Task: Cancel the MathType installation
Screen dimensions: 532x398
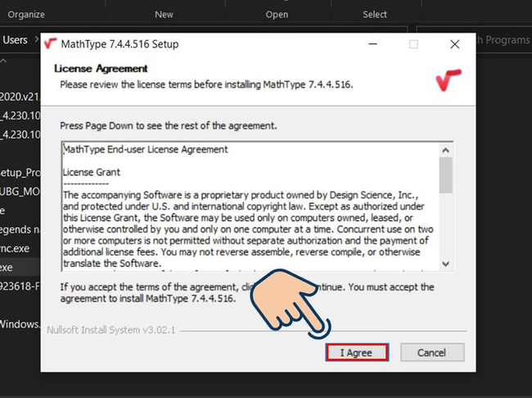Action: click(431, 352)
